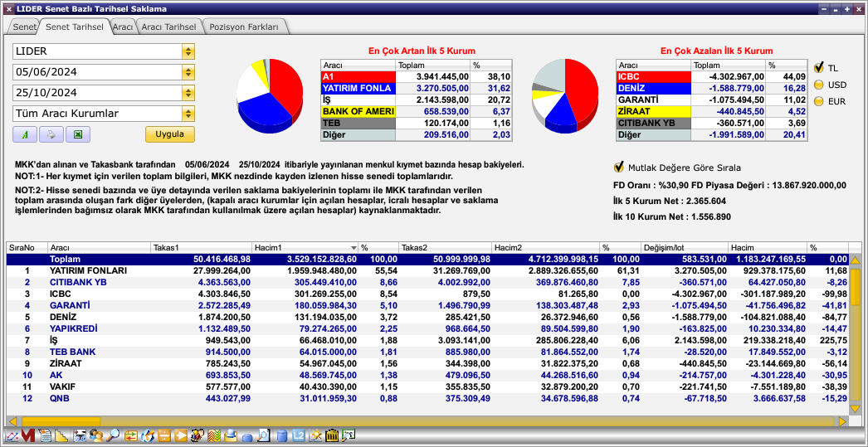Click the small blue disk icon
The image size is (868, 447).
[247, 437]
